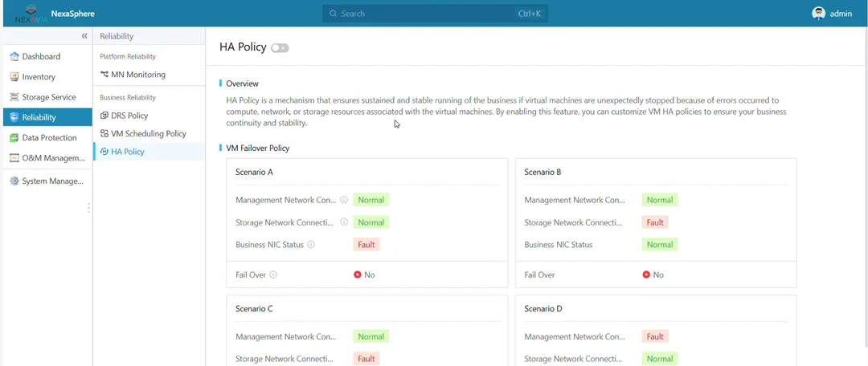
Task: Select HA Policy in submenu
Action: click(149, 152)
